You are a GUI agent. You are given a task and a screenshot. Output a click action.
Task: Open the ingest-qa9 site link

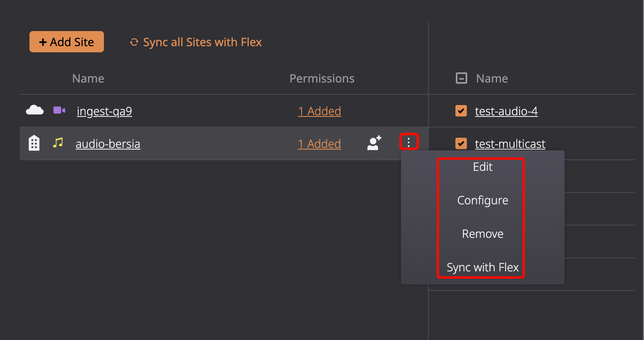104,111
